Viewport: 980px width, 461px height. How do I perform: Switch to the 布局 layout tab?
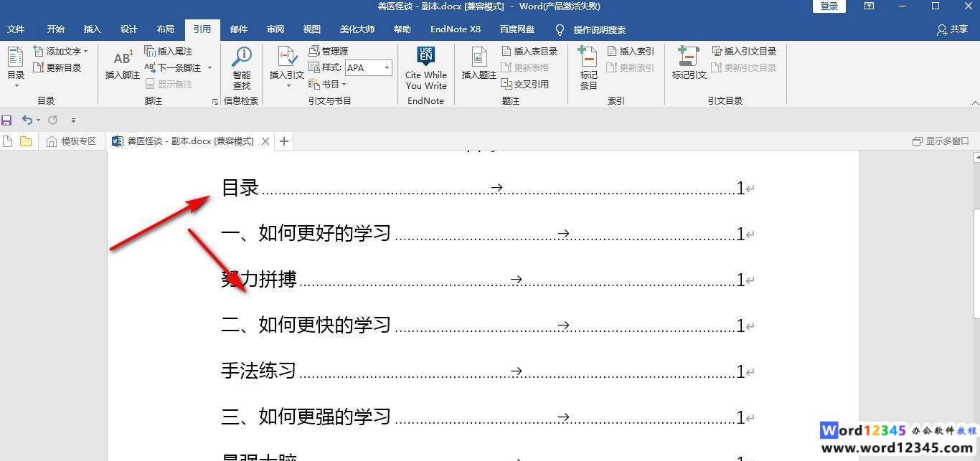click(x=165, y=29)
